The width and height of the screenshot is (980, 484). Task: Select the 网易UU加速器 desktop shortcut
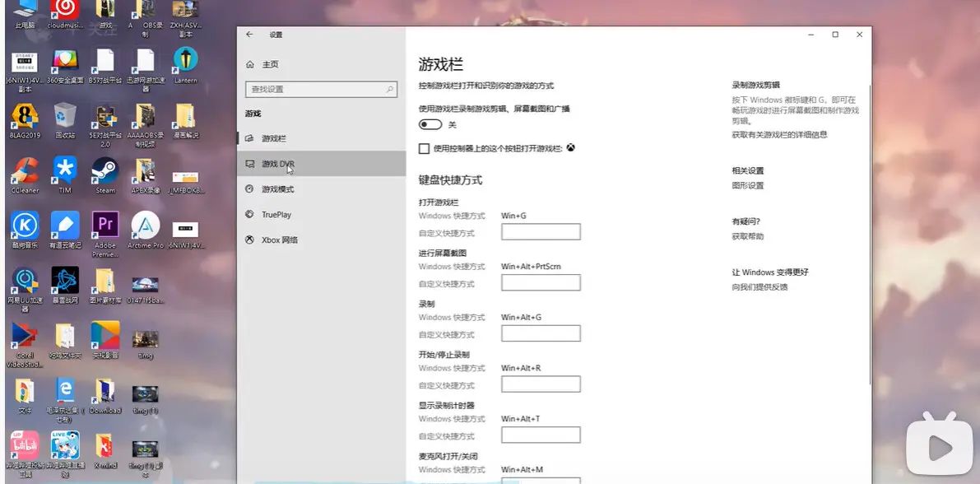click(25, 290)
